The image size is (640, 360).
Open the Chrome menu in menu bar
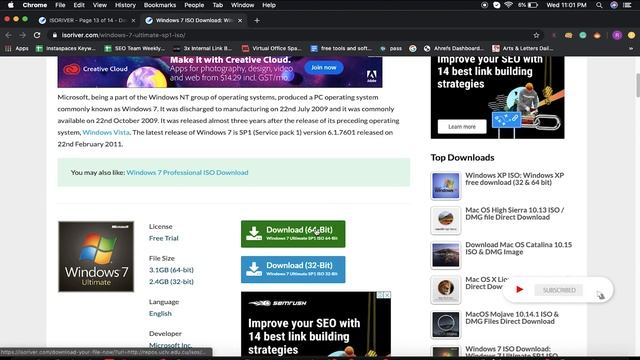(x=35, y=5)
